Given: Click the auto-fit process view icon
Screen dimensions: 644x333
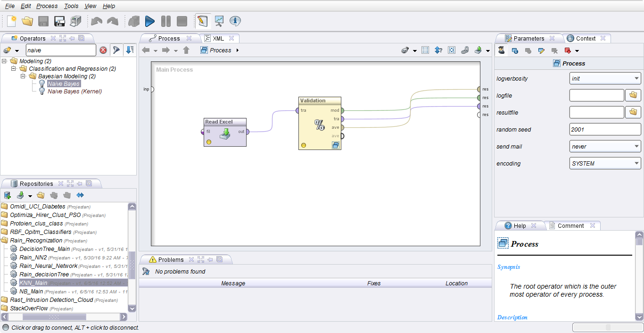Looking at the screenshot, I should (x=452, y=50).
